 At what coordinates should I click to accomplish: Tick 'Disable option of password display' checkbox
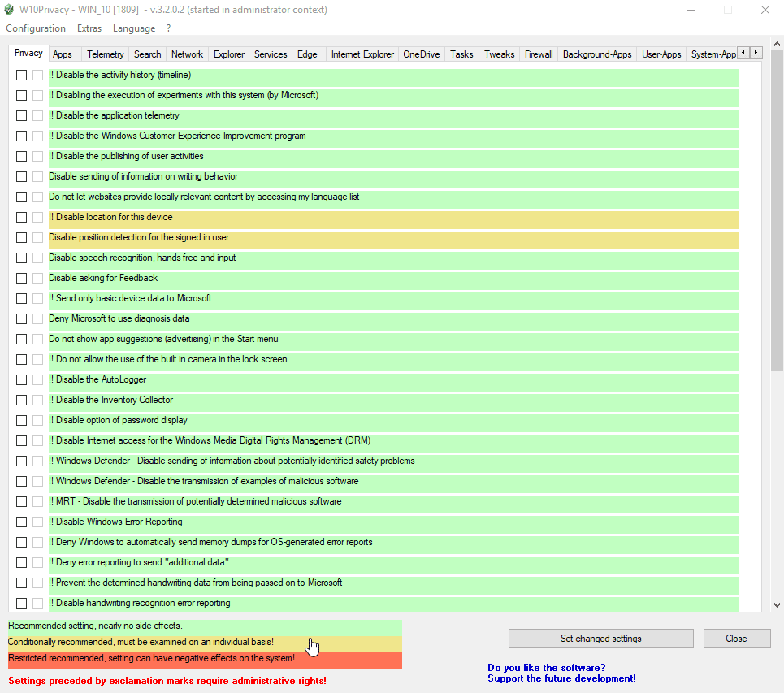pyautogui.click(x=21, y=420)
